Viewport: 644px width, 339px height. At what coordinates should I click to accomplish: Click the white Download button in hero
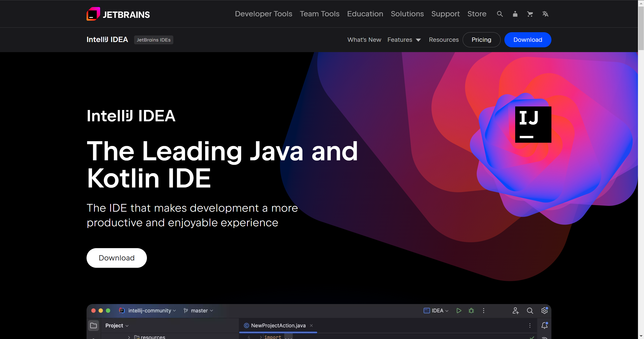point(116,258)
